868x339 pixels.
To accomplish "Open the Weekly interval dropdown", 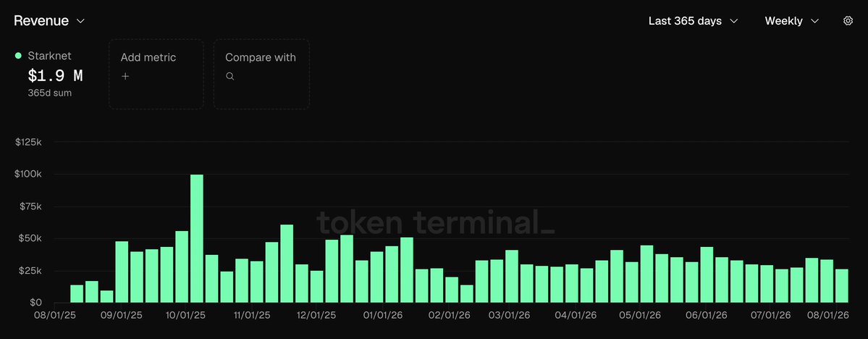I will pos(791,20).
